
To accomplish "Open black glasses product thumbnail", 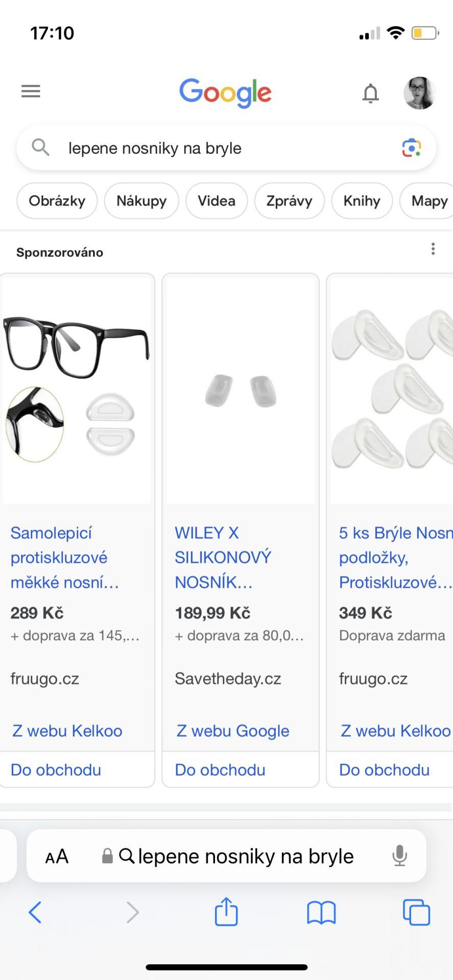I will coord(77,389).
